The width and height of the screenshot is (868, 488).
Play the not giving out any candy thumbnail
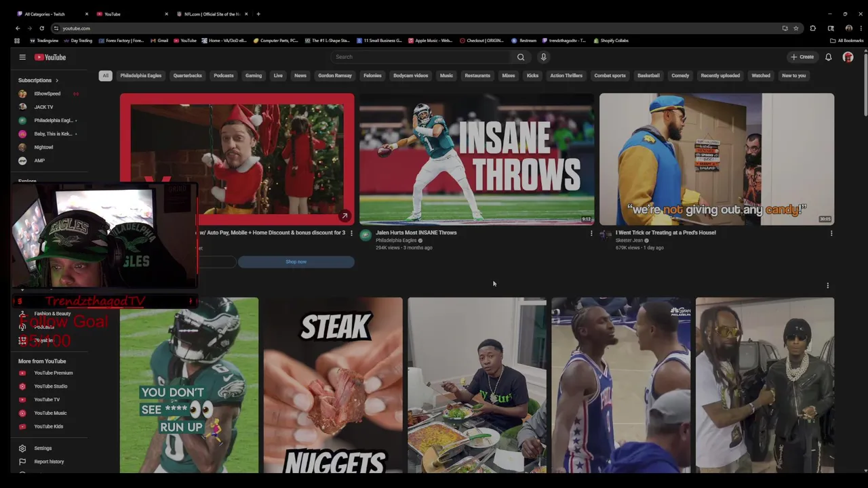click(x=717, y=159)
